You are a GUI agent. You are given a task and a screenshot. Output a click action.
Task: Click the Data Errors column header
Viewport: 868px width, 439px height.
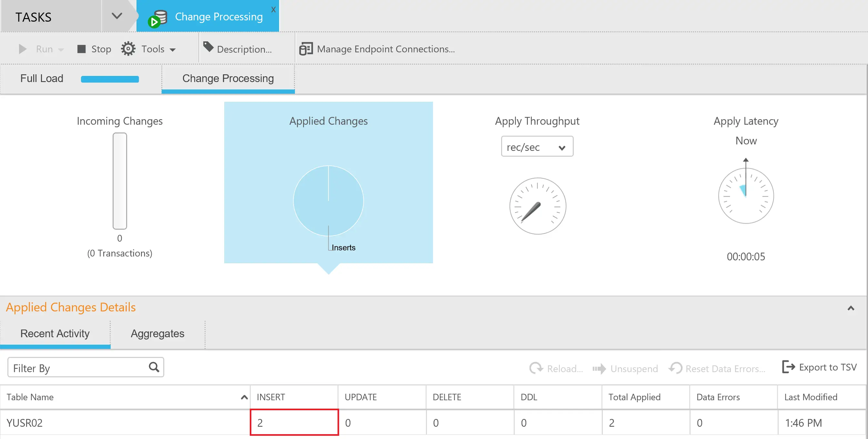point(733,397)
